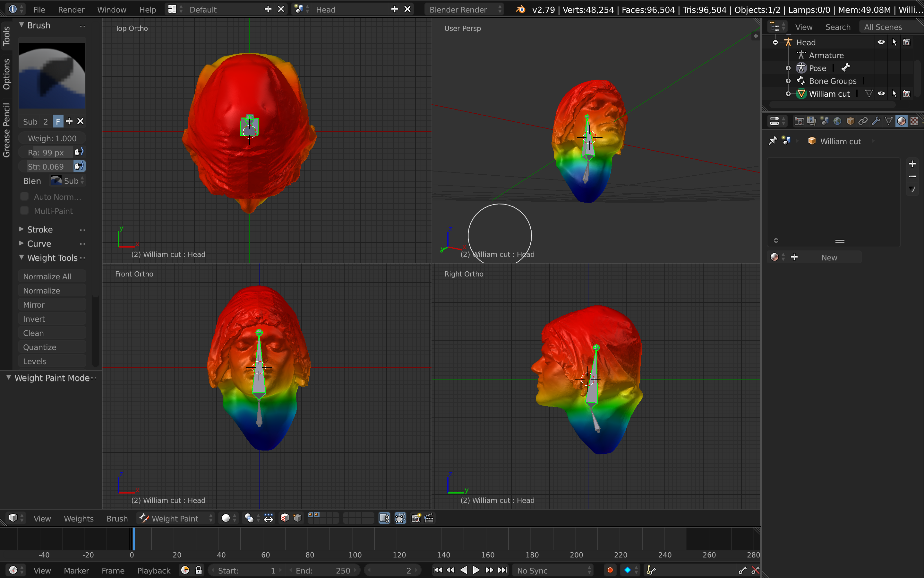Toggle strength pressure sensitivity button
Viewport: 924px width, 578px height.
pyautogui.click(x=79, y=166)
